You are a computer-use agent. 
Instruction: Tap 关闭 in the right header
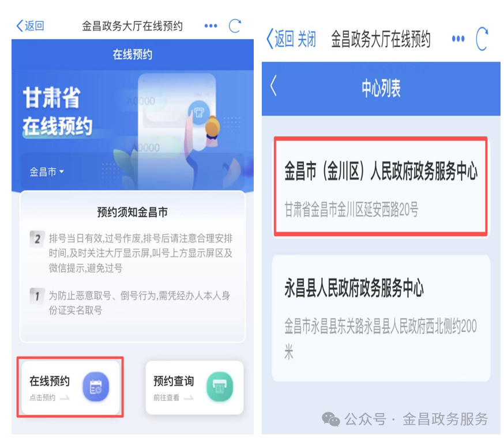[307, 39]
